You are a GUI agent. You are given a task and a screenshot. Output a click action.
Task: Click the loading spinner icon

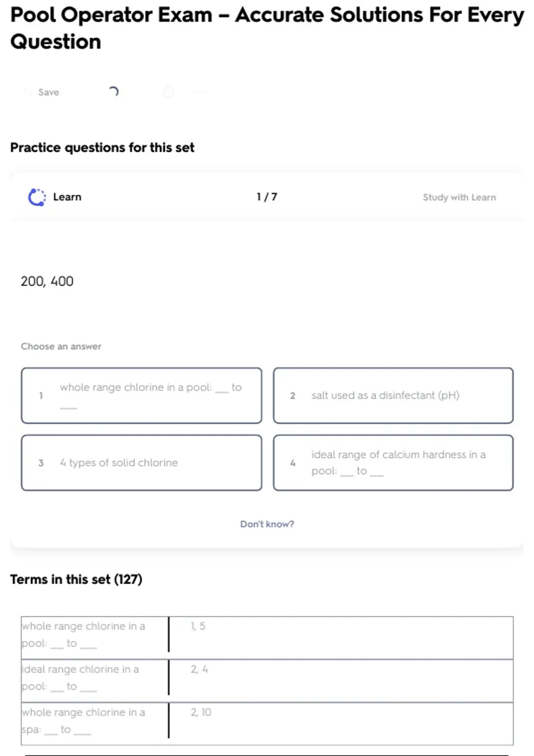coord(114,92)
